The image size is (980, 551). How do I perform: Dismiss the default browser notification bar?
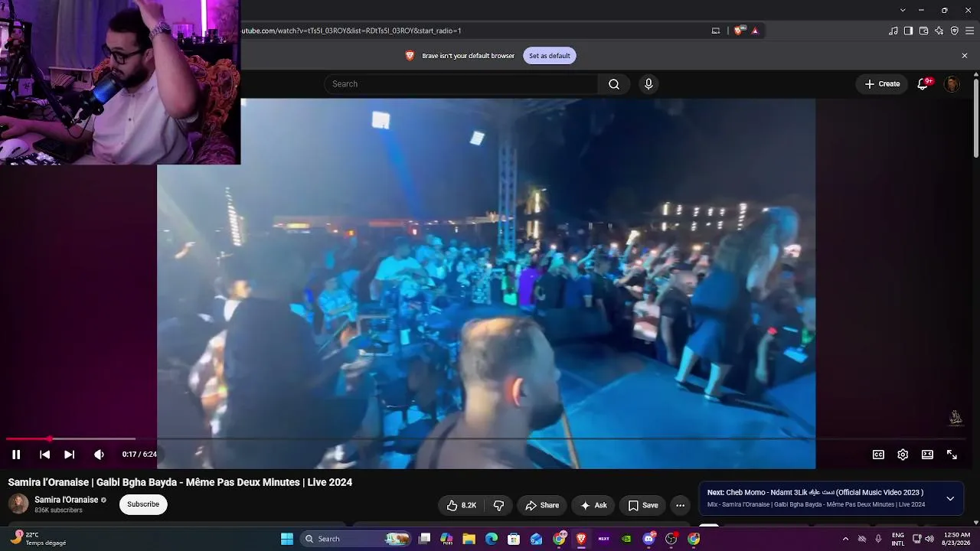(965, 56)
